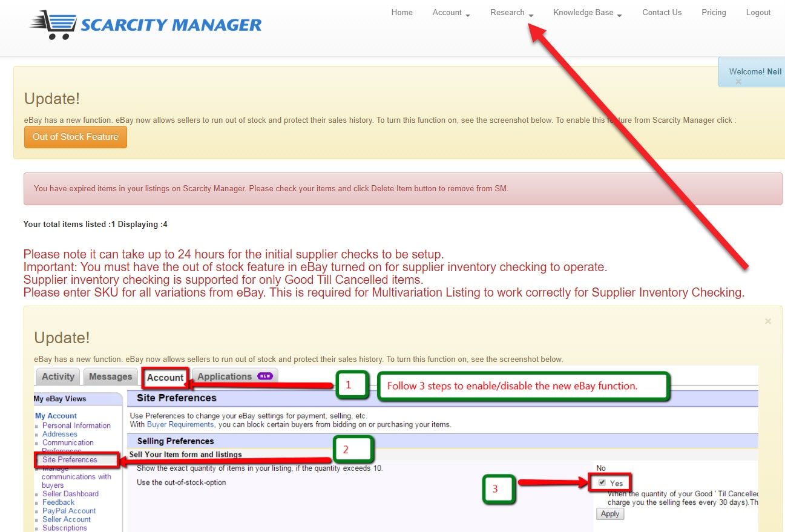Open the eBay Site Preferences screenshot image
This screenshot has width=785, height=532.
396,448
